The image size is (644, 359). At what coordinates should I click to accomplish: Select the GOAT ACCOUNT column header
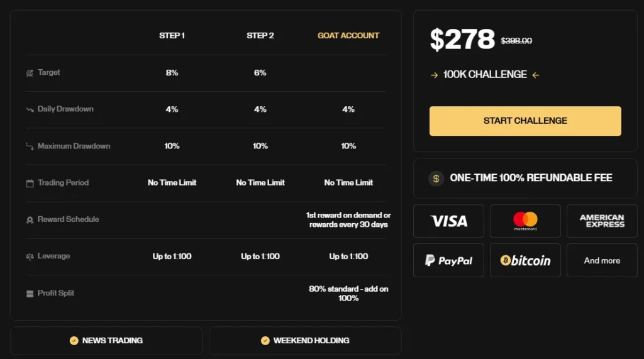[348, 35]
